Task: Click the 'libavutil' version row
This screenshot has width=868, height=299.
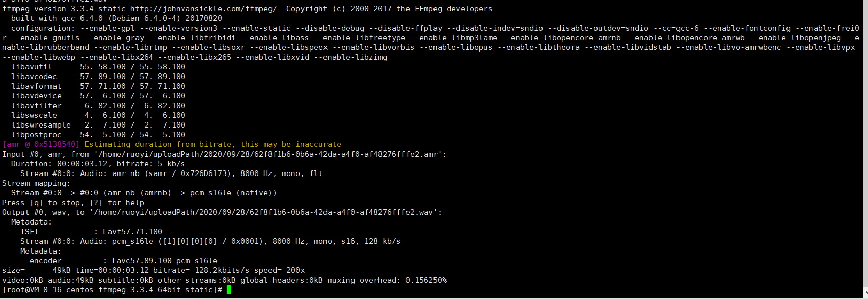Action: pos(98,67)
